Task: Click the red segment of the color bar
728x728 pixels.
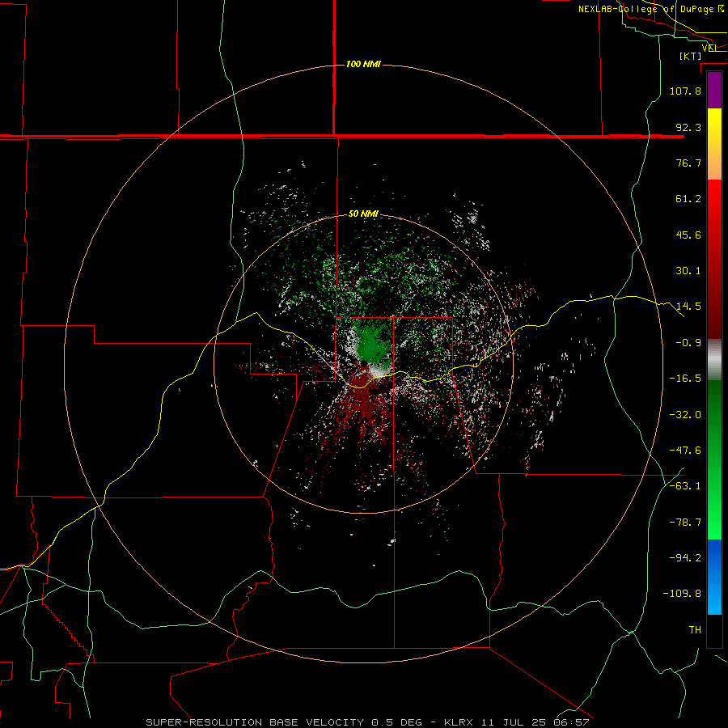Action: 714,259
